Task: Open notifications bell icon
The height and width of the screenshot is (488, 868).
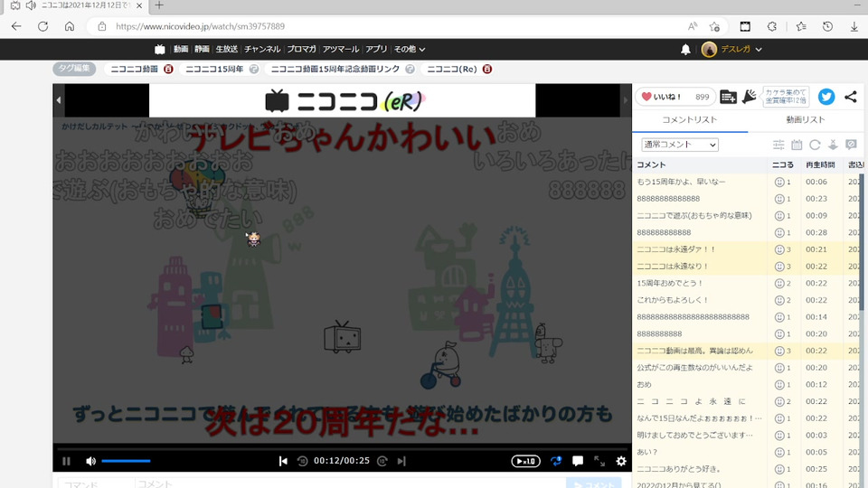Action: point(685,49)
